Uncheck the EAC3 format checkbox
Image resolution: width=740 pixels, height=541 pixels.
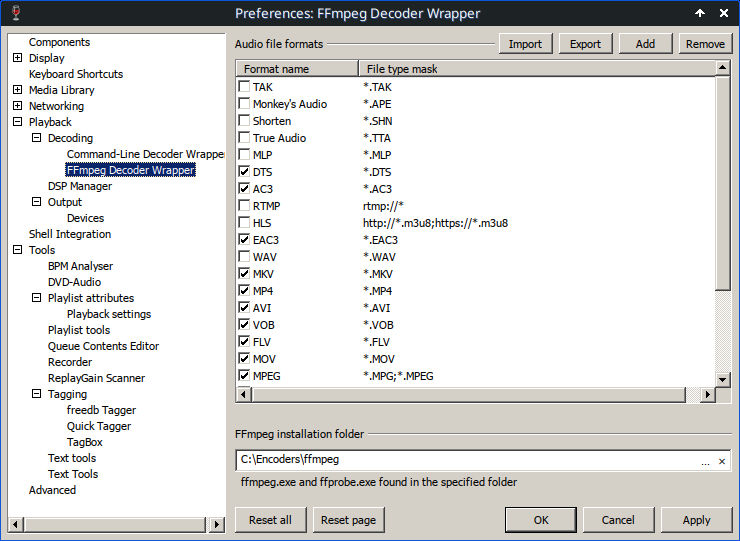click(244, 239)
